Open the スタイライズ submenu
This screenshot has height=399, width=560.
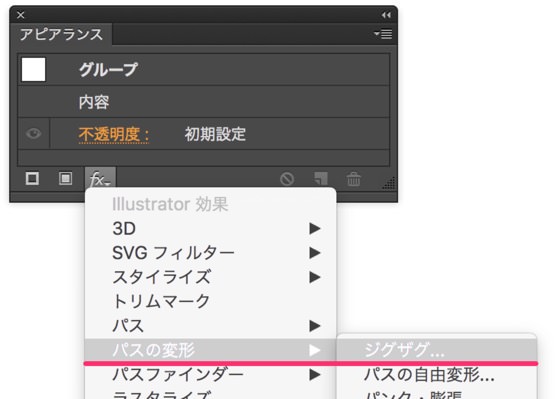[x=210, y=277]
